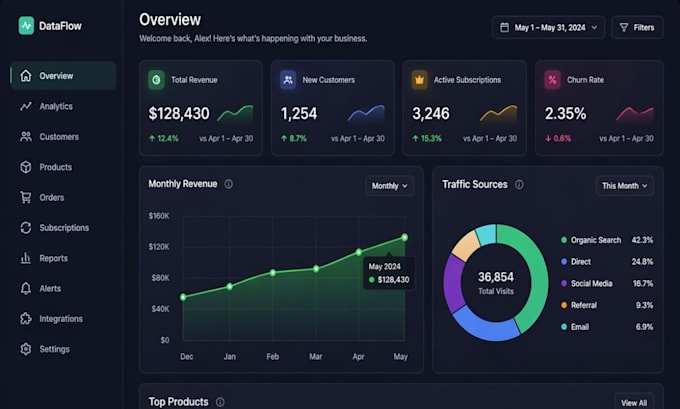Viewport: 680px width, 409px height.
Task: Click the 36,854 Total Visits figure
Action: tap(496, 277)
